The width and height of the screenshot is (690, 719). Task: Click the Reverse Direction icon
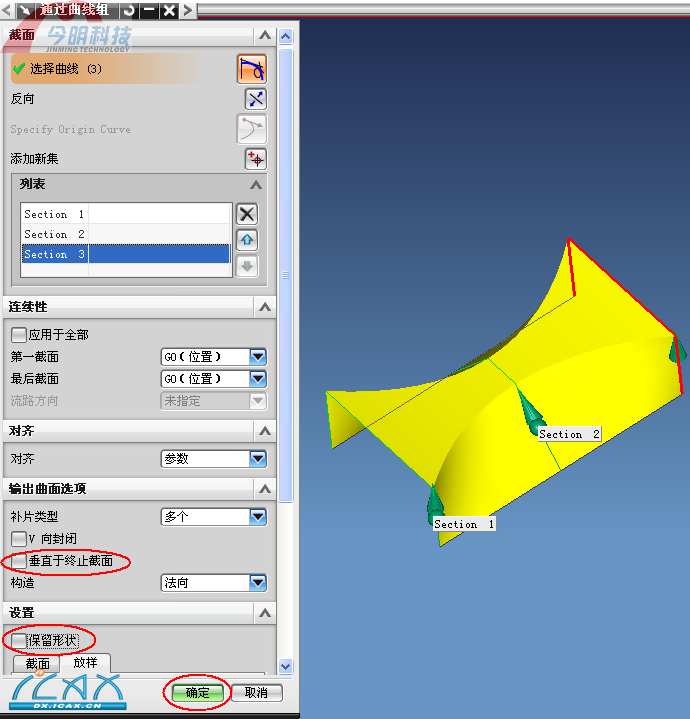pyautogui.click(x=255, y=99)
